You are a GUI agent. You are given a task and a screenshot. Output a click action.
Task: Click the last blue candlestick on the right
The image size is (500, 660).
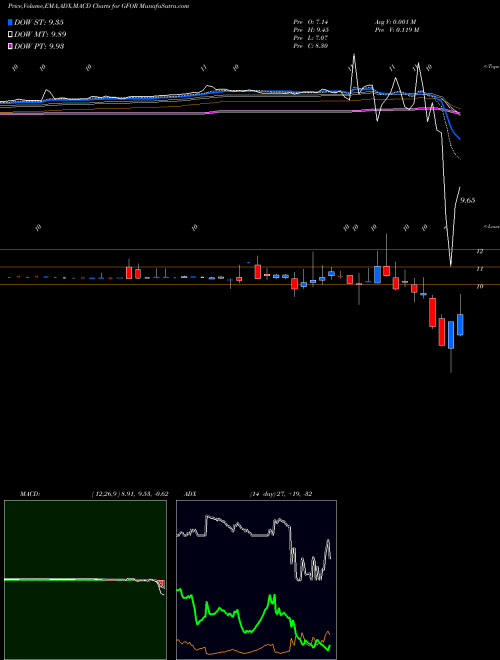(x=460, y=325)
